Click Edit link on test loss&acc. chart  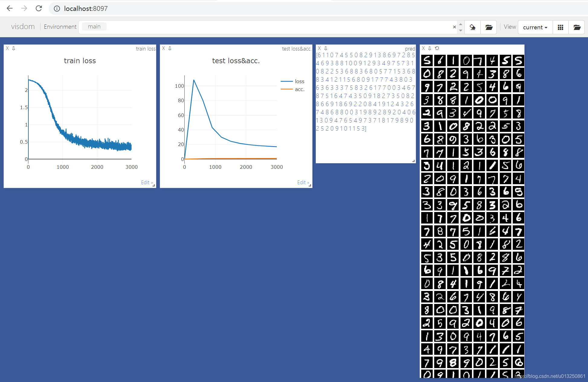pyautogui.click(x=302, y=182)
